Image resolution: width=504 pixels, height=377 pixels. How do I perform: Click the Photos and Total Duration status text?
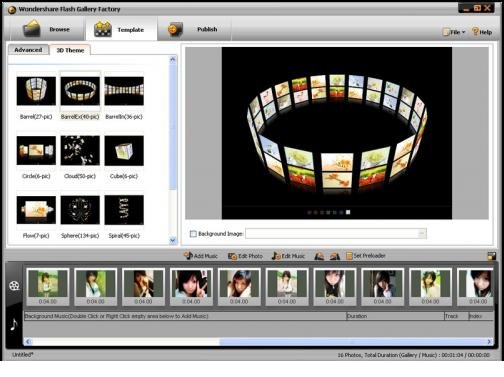(414, 355)
